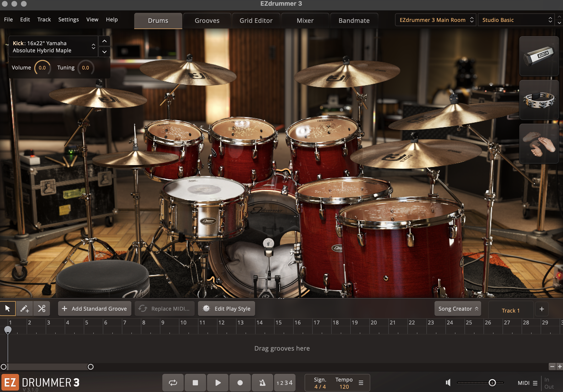Image resolution: width=563 pixels, height=392 pixels.
Task: Toggle the 1234 count-in
Action: pyautogui.click(x=284, y=383)
